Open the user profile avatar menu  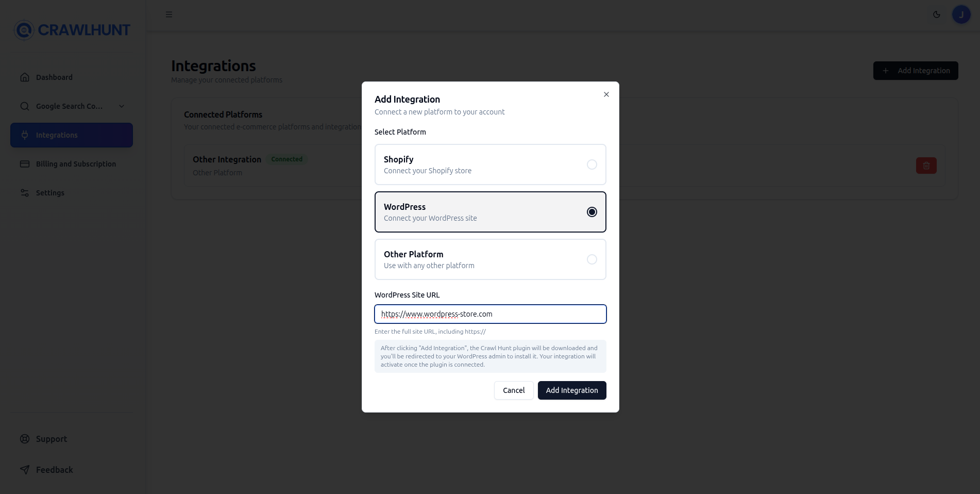[x=960, y=14]
